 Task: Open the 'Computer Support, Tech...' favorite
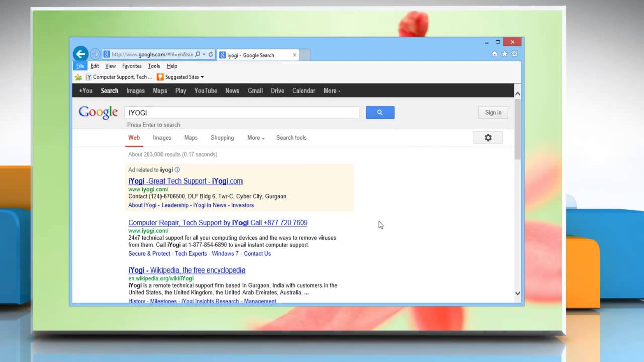coord(119,77)
